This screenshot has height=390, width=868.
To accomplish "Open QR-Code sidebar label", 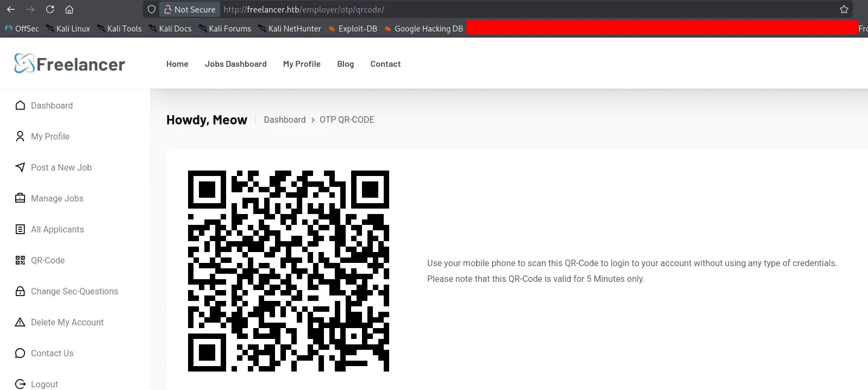I will (x=48, y=260).
